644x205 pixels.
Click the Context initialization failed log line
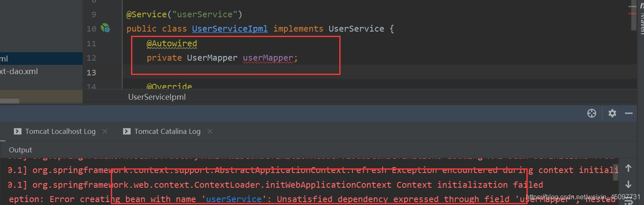(276, 185)
